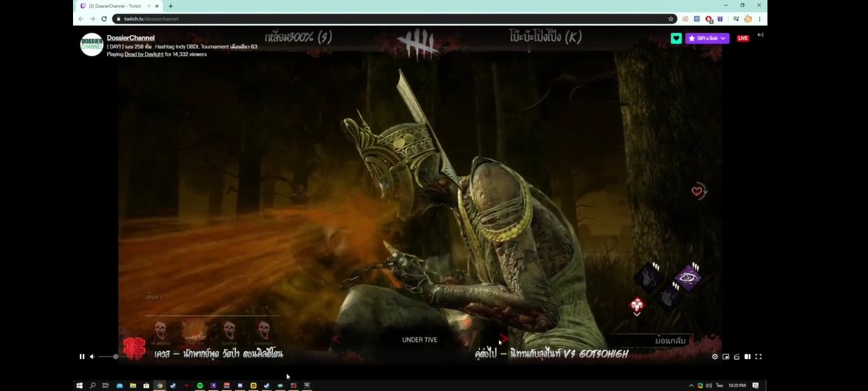The image size is (868, 391).
Task: Click the Chrome icon on the taskbar
Action: [160, 385]
